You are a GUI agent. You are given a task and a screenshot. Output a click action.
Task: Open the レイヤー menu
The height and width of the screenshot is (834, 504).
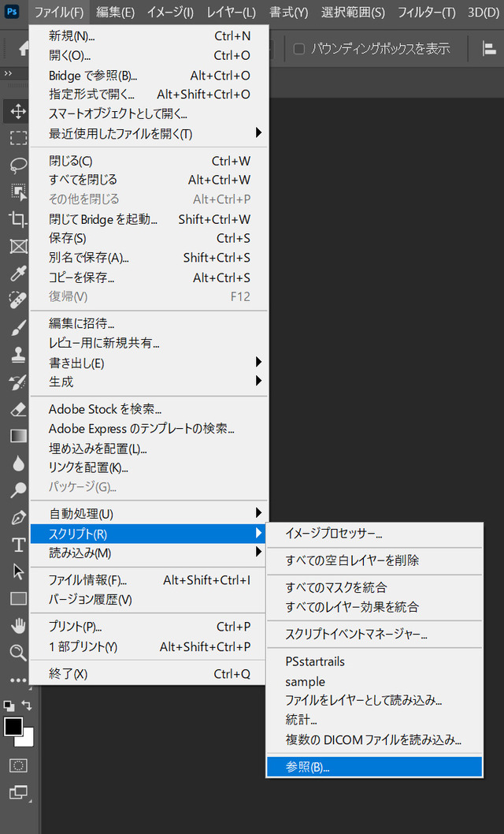click(x=231, y=12)
